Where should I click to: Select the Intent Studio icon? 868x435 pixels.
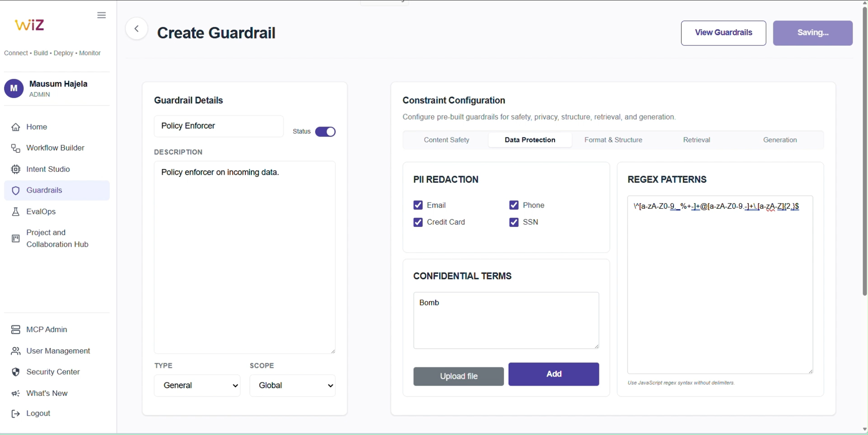16,169
